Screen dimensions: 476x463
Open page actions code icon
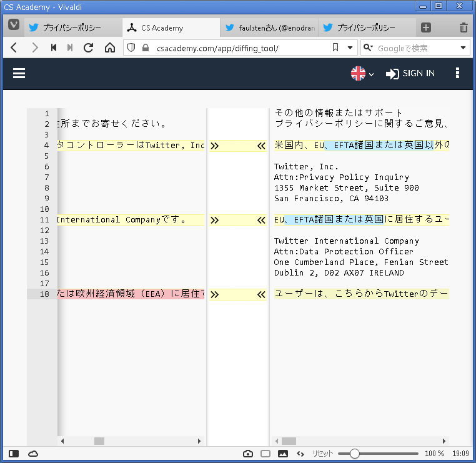(300, 454)
